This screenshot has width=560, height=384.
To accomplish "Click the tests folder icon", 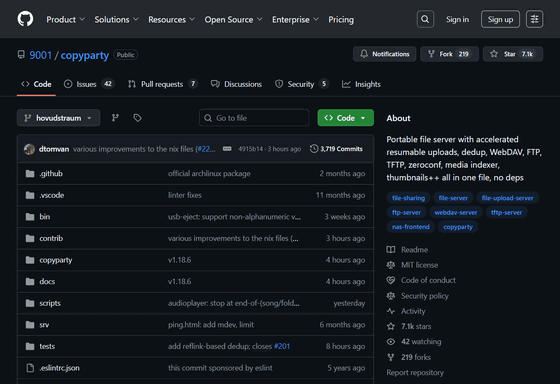I will [30, 346].
